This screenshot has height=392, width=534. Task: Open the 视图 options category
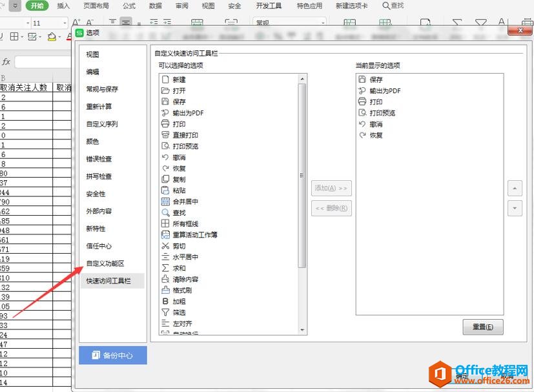pos(92,54)
